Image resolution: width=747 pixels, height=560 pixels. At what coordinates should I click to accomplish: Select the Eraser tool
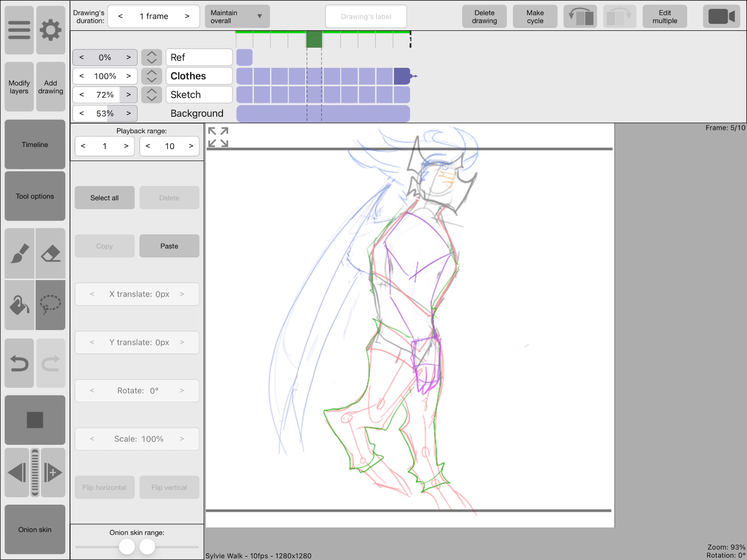[51, 253]
